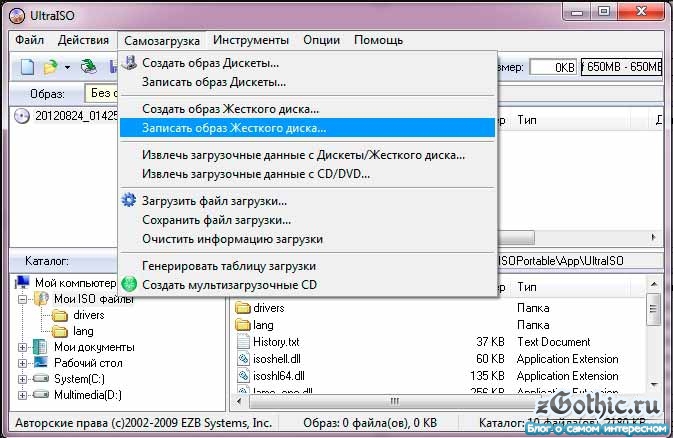Click the New image toolbar icon
673x438 pixels.
27,67
